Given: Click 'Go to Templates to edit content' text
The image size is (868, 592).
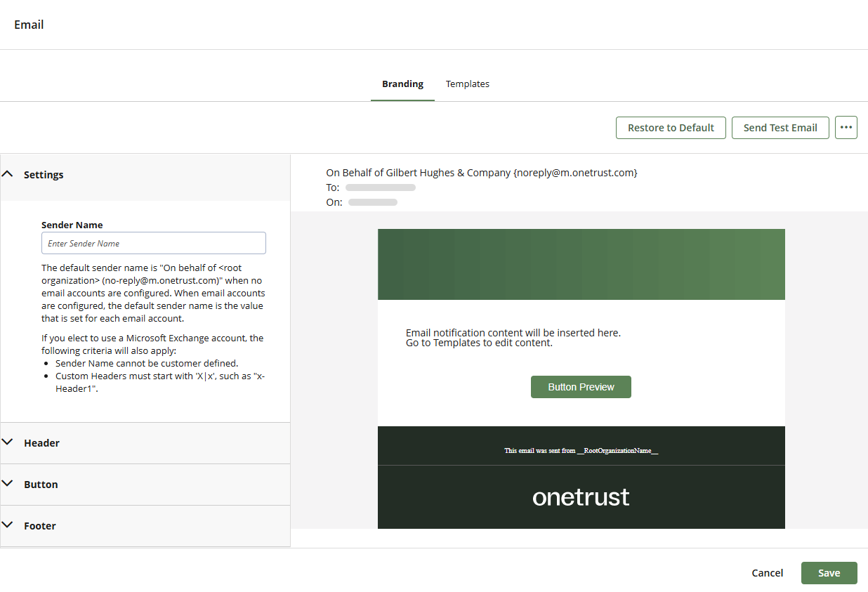Looking at the screenshot, I should tap(480, 343).
